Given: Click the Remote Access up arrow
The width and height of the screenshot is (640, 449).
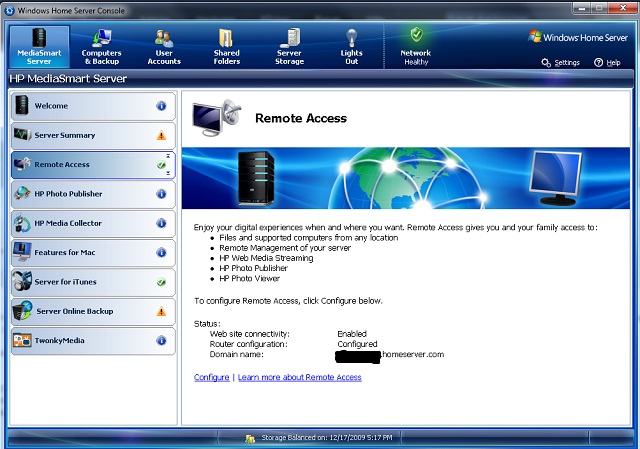Looking at the screenshot, I should [168, 156].
